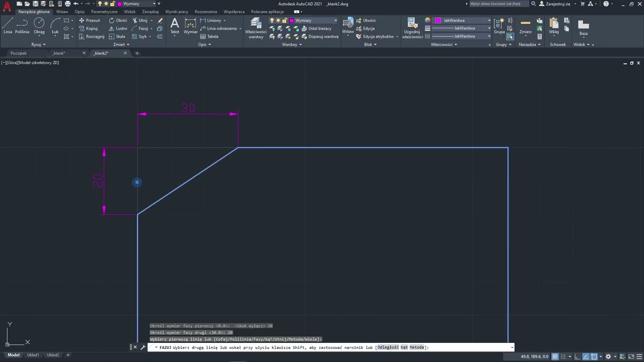Click the Undo arrow in quick access toolbar
The width and height of the screenshot is (644, 362).
[76, 4]
